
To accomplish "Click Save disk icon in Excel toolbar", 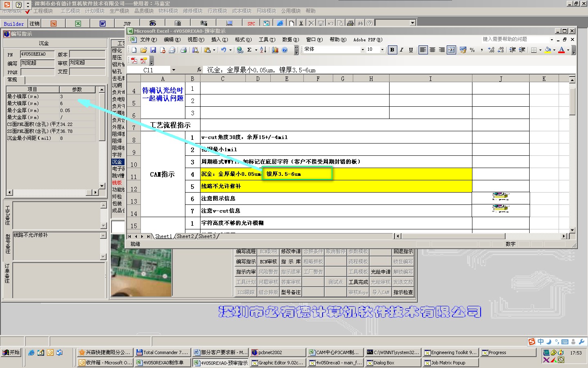I will coord(153,50).
